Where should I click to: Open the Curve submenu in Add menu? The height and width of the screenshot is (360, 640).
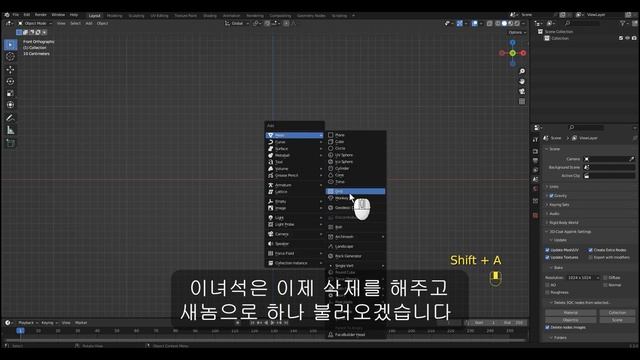pyautogui.click(x=295, y=142)
